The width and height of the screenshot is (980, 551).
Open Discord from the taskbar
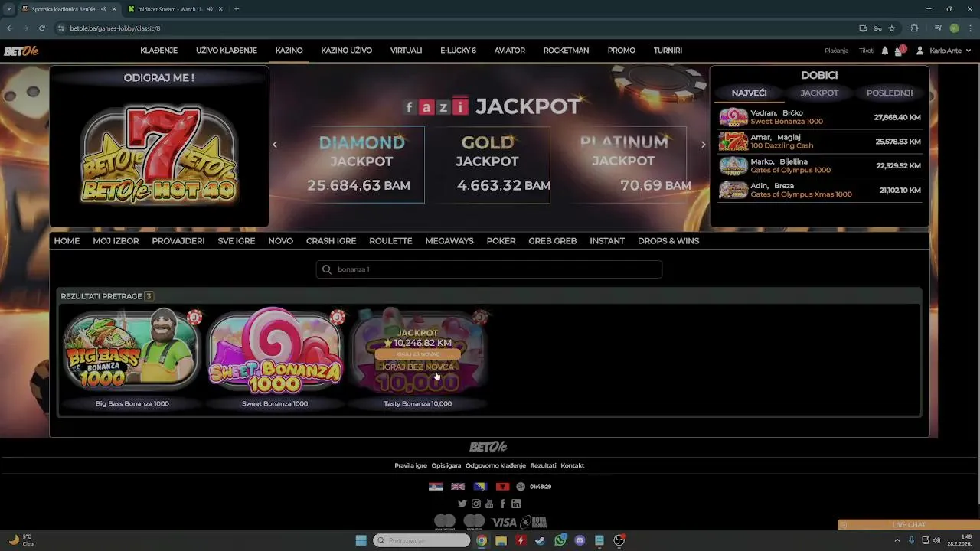(580, 540)
